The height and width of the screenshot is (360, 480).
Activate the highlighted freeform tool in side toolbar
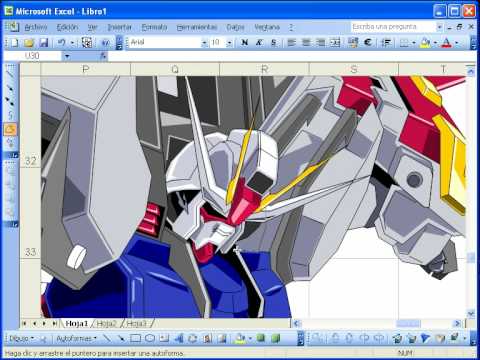[x=10, y=129]
